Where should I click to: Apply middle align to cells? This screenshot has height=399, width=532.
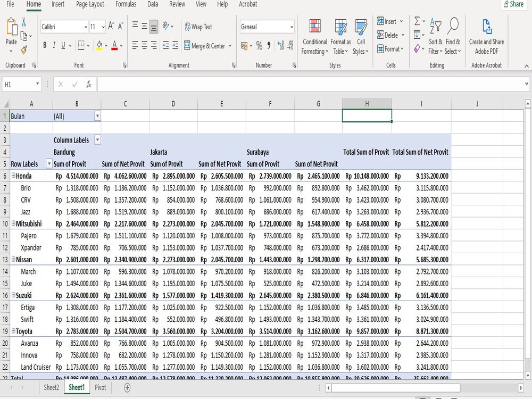(x=144, y=26)
